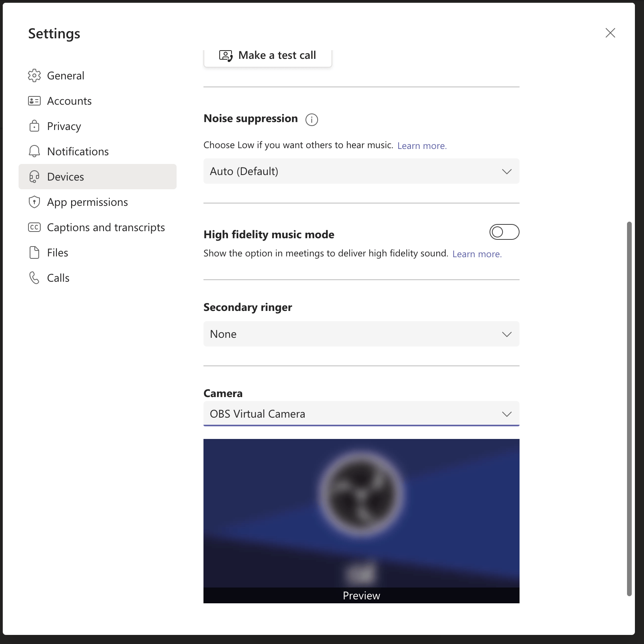This screenshot has width=644, height=644.
Task: Switch to Captions and transcripts section
Action: coord(105,227)
